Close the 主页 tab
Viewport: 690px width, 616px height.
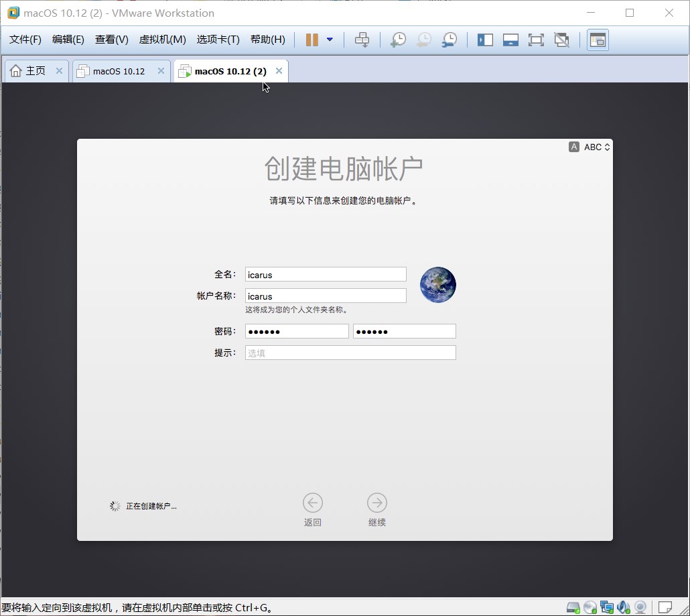click(x=59, y=71)
